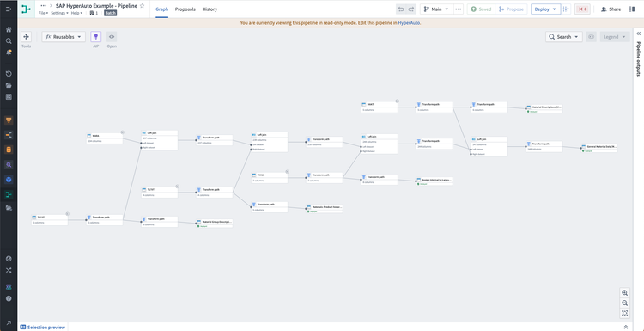644x331 pixels.
Task: Toggle the Open eye icon
Action: [112, 37]
